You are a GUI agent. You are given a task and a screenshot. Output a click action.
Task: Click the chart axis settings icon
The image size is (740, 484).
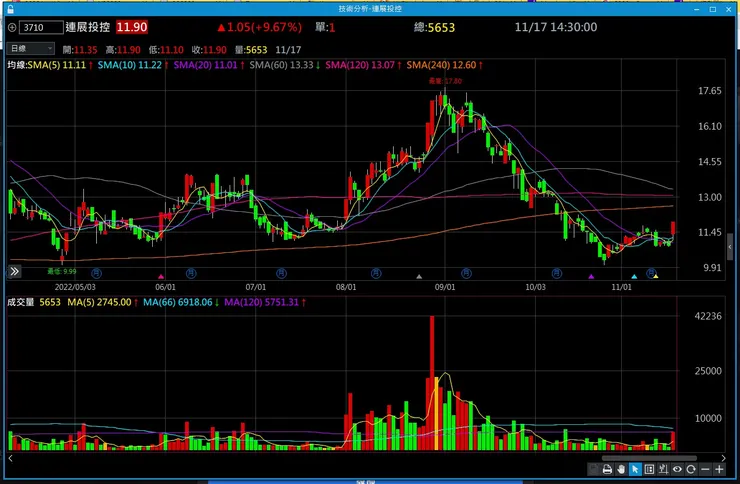coord(663,469)
